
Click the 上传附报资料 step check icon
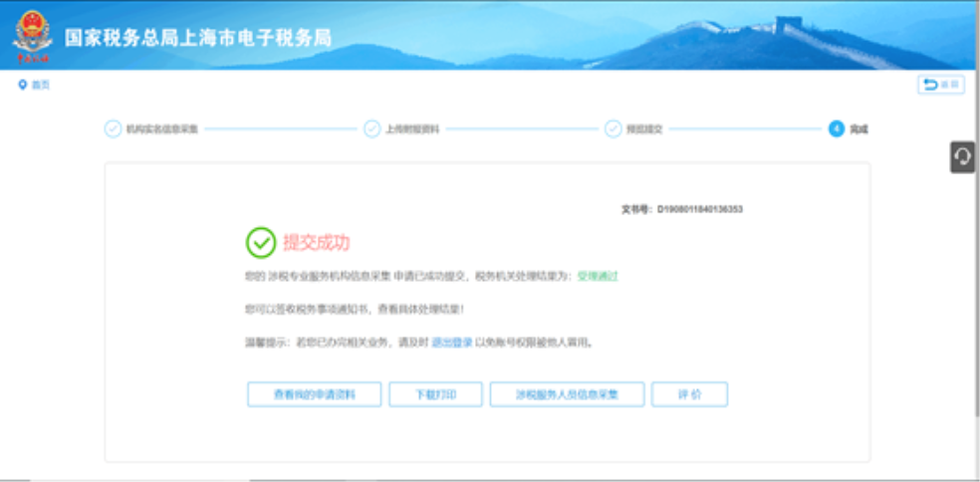pos(371,128)
